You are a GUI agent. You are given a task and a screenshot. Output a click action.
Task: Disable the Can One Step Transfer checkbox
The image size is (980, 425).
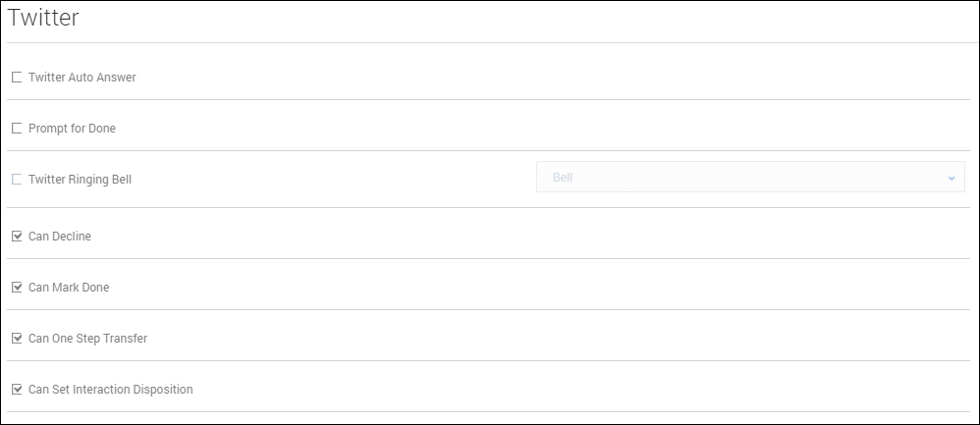point(17,339)
